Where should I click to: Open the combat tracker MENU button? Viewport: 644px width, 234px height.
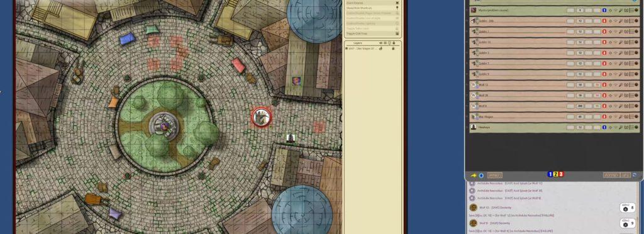pos(494,175)
